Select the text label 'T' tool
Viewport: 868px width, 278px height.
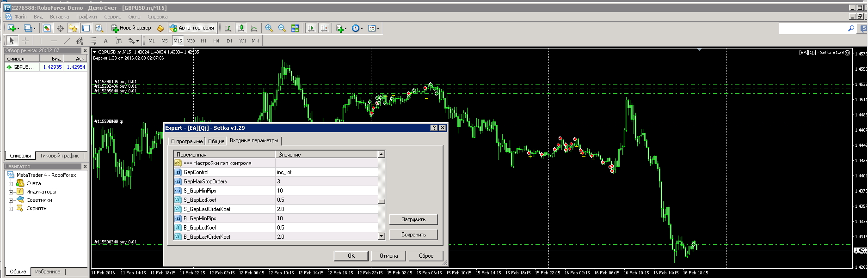(x=118, y=41)
